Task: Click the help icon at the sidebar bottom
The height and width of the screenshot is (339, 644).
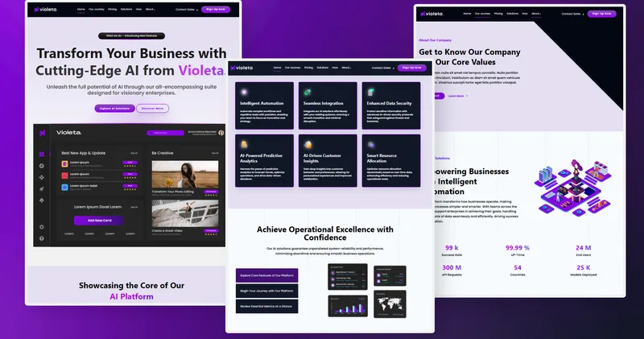Action: tap(41, 238)
